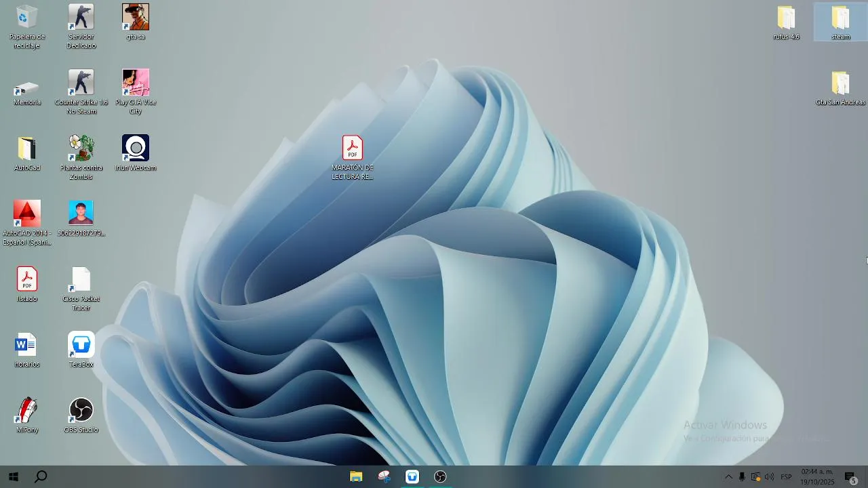Screen dimensions: 868x488
Task: Select the listado PDF file
Action: coord(27,284)
